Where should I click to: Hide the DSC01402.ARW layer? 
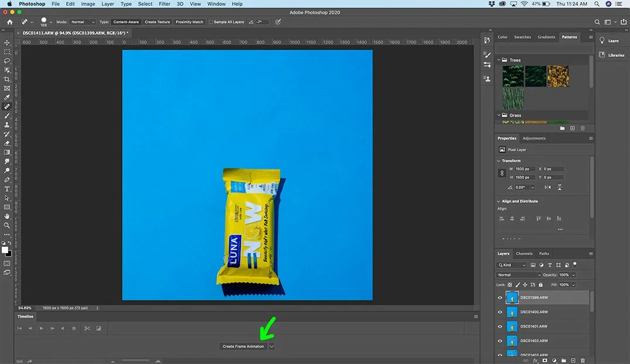[500, 341]
